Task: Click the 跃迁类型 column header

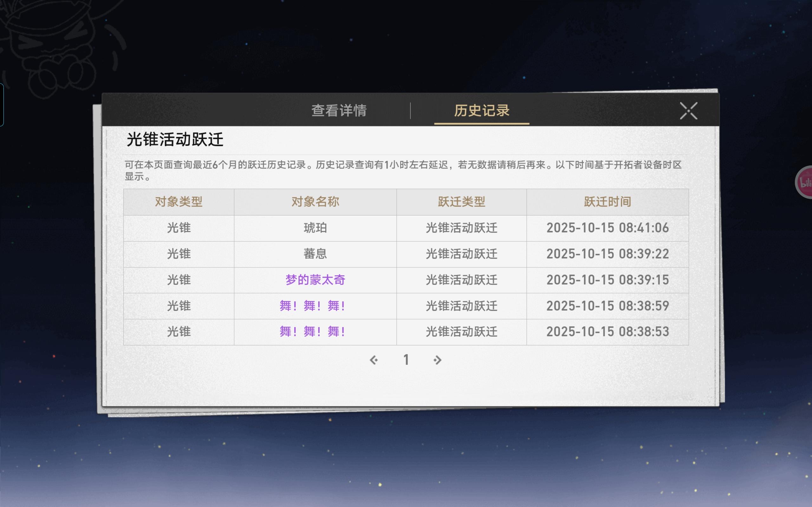Action: click(462, 202)
